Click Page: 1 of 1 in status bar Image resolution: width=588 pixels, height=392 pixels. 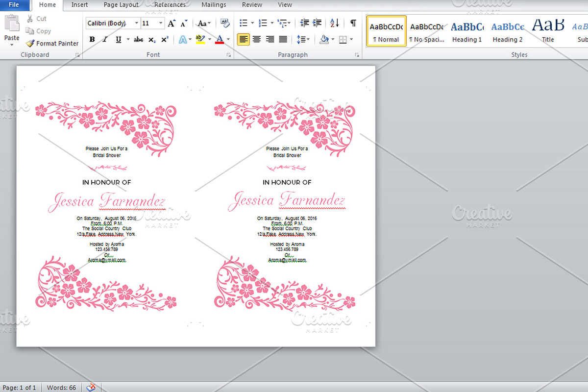(x=20, y=388)
